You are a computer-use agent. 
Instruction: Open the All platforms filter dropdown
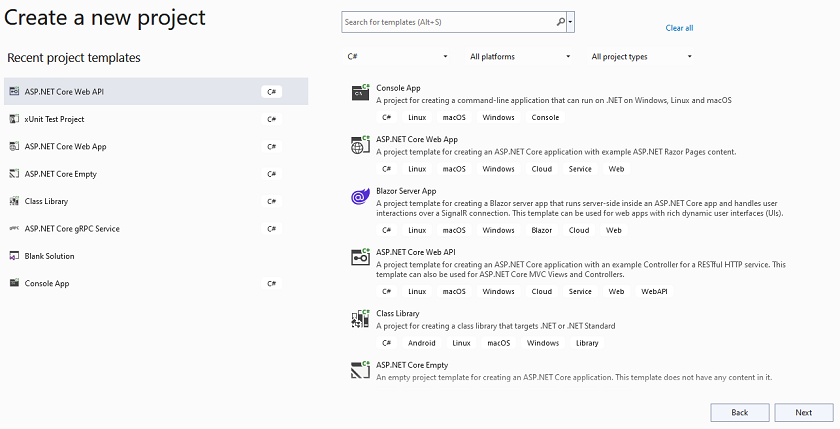(519, 56)
